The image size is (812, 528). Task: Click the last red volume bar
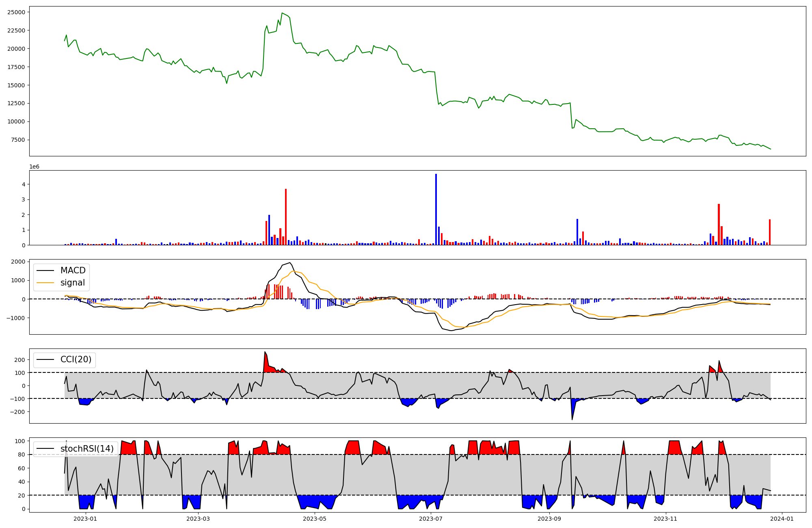(769, 232)
